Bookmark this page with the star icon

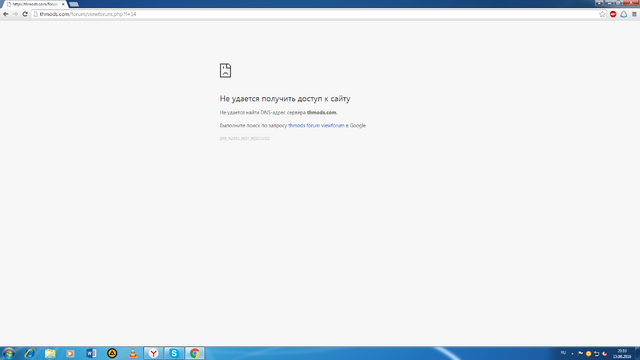pos(602,14)
